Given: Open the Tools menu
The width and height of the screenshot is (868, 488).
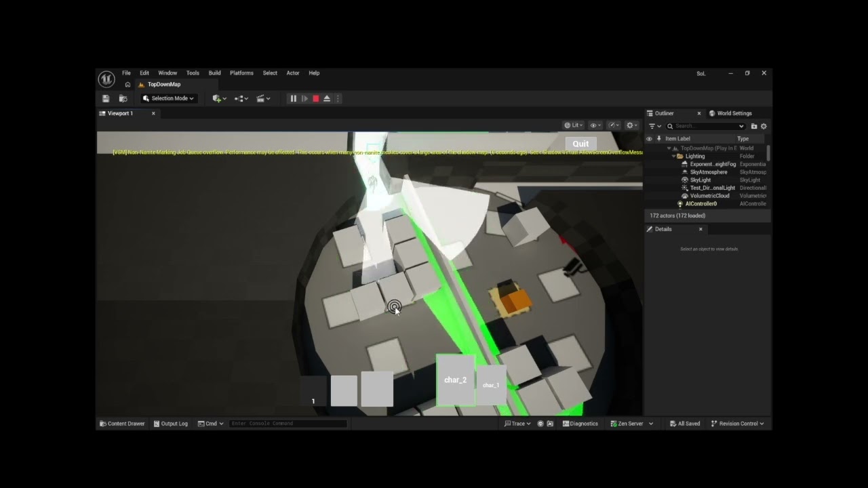Looking at the screenshot, I should (193, 73).
